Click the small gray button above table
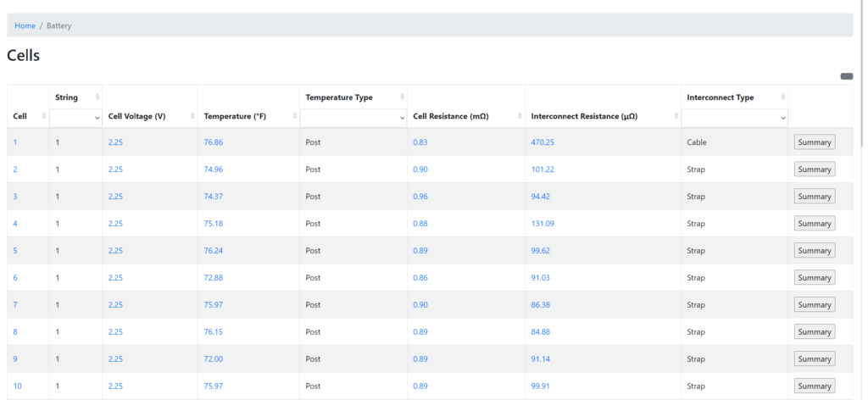This screenshot has height=400, width=868. [x=847, y=75]
